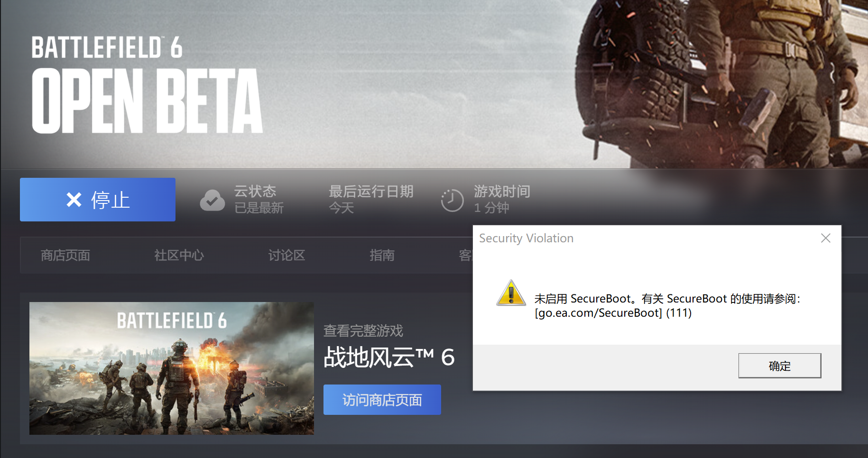Confirm the dialog with 确定 button

[x=780, y=366]
